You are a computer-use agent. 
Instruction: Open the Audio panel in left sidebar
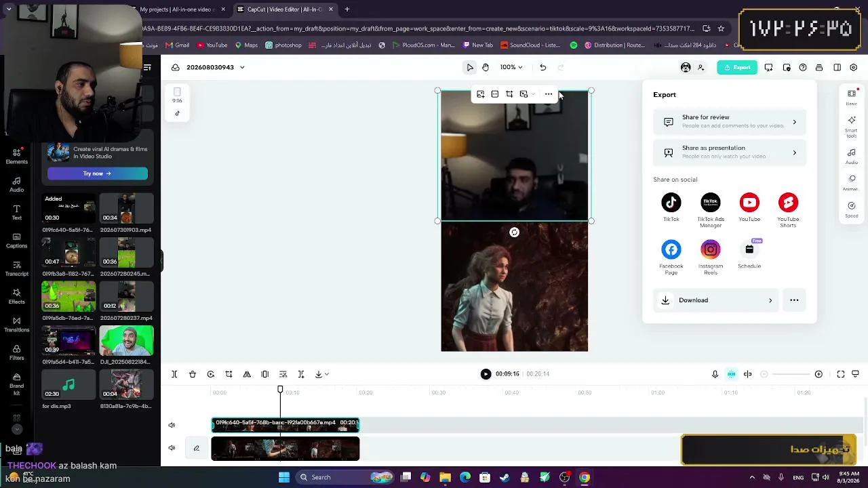[x=17, y=184]
